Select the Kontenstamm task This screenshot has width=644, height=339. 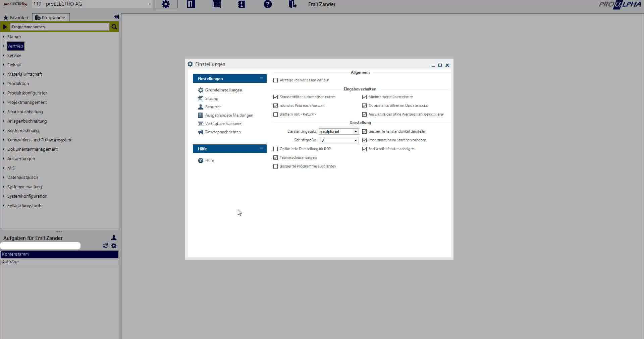tap(59, 254)
